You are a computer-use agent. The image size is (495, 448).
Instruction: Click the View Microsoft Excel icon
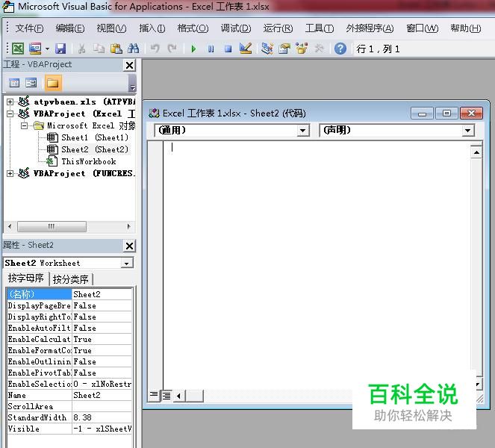18,49
